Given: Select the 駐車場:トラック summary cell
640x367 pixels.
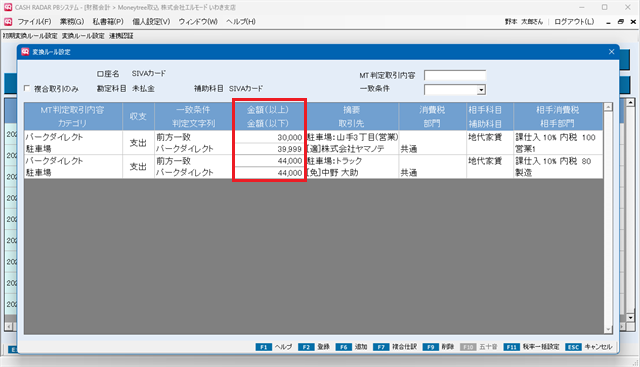Looking at the screenshot, I should pos(351,161).
